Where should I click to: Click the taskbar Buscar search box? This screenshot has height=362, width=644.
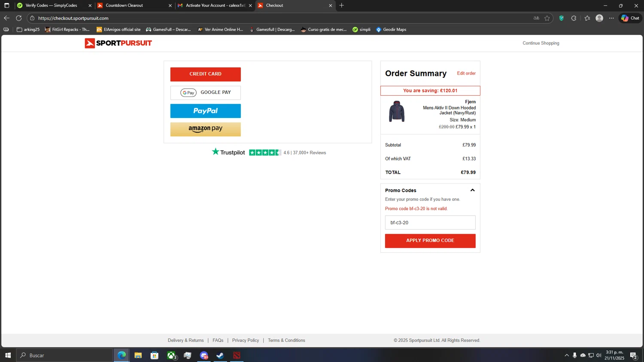point(64,355)
